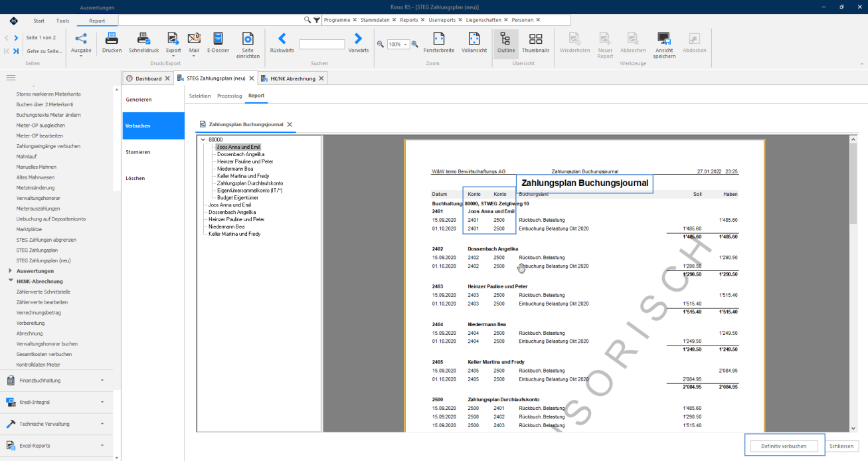Switch to Vollansicht full page view

click(x=474, y=43)
